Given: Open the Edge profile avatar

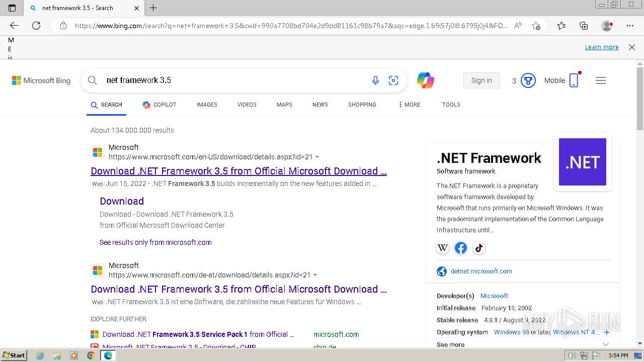Looking at the screenshot, I should pyautogui.click(x=607, y=26).
